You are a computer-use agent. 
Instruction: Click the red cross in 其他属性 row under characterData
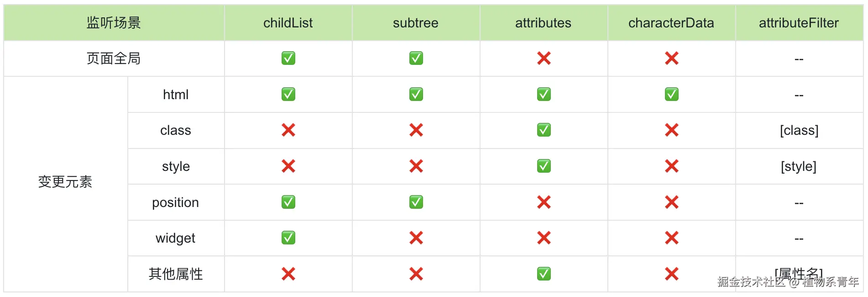[x=671, y=274]
